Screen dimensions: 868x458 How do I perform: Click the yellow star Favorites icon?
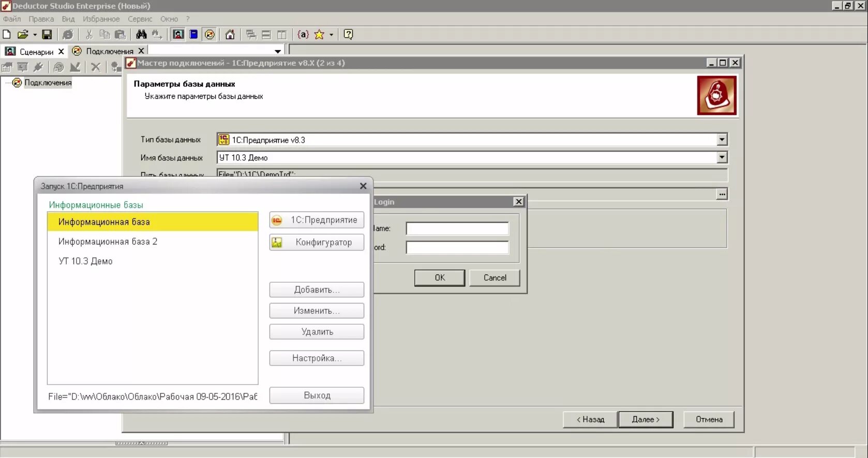pos(319,35)
